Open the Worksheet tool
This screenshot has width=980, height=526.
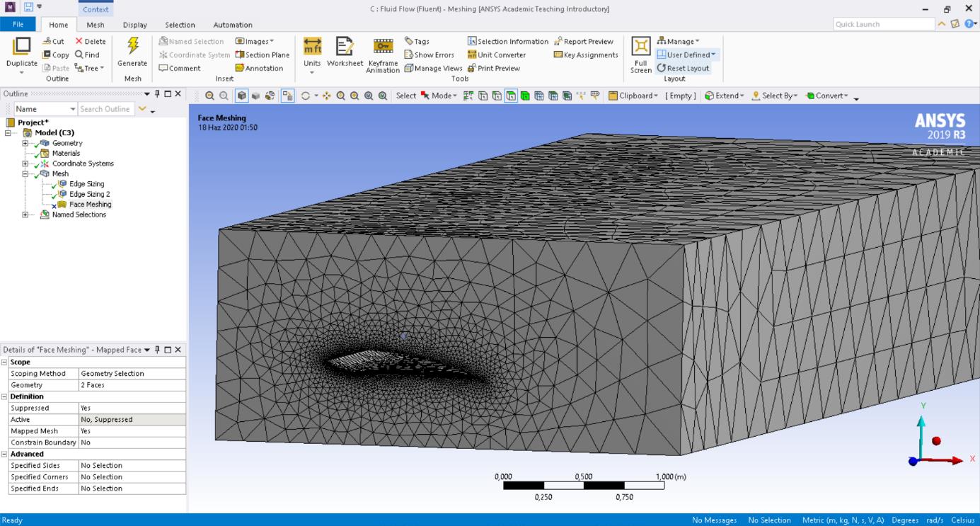click(345, 53)
